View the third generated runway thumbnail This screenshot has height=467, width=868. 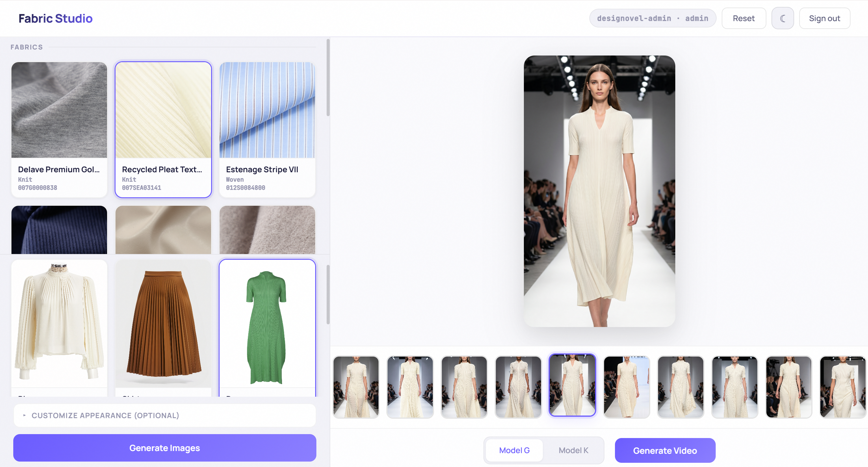(x=464, y=387)
